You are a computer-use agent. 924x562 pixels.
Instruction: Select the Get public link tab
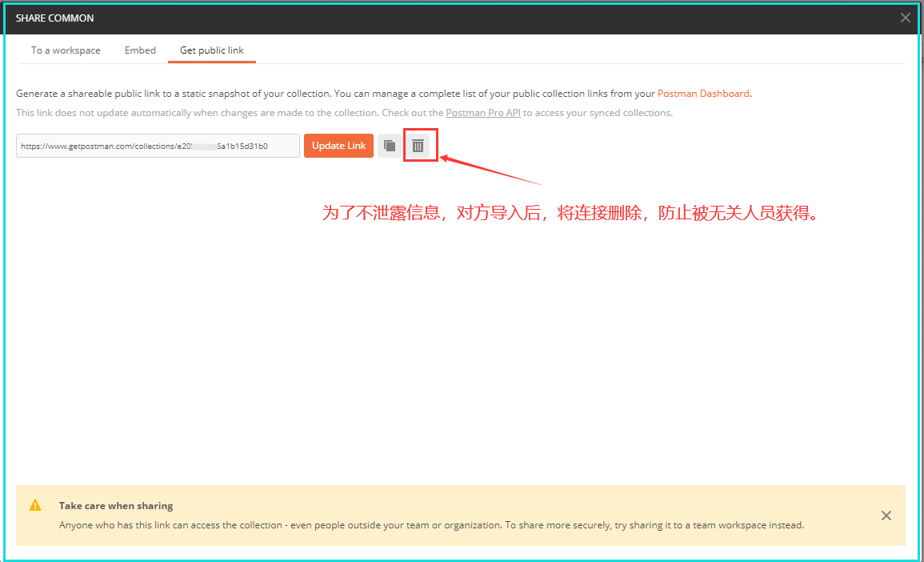tap(211, 50)
